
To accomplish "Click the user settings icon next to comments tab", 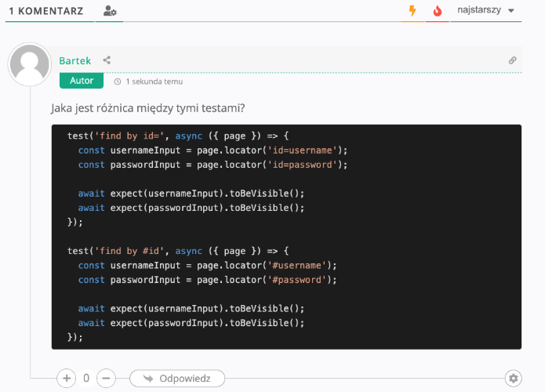I will coord(110,11).
